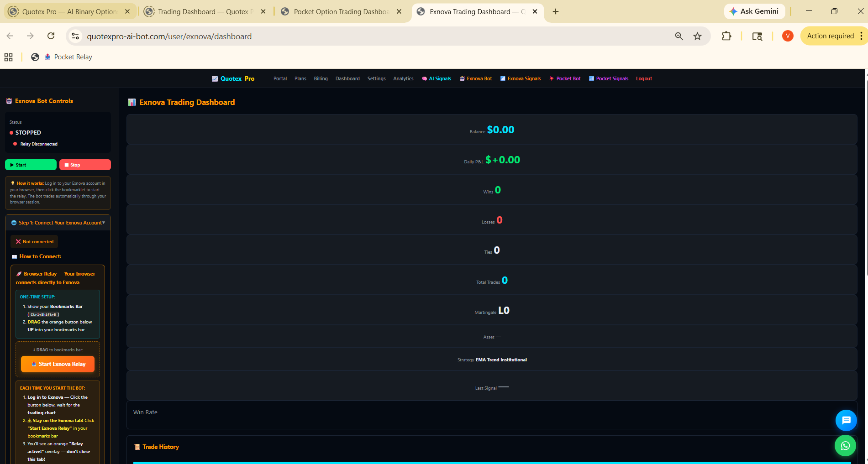Click the STOPPED status text
868x464 pixels.
pyautogui.click(x=28, y=132)
